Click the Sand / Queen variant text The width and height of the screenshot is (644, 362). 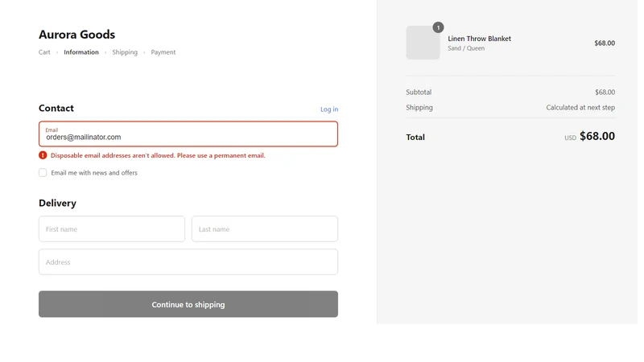tap(466, 48)
